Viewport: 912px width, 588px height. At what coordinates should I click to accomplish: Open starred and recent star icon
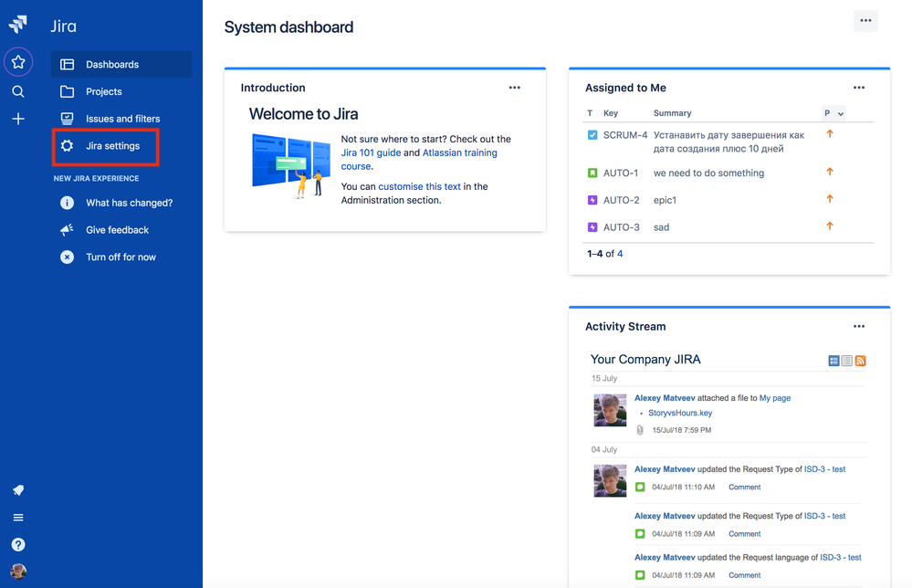tap(18, 62)
